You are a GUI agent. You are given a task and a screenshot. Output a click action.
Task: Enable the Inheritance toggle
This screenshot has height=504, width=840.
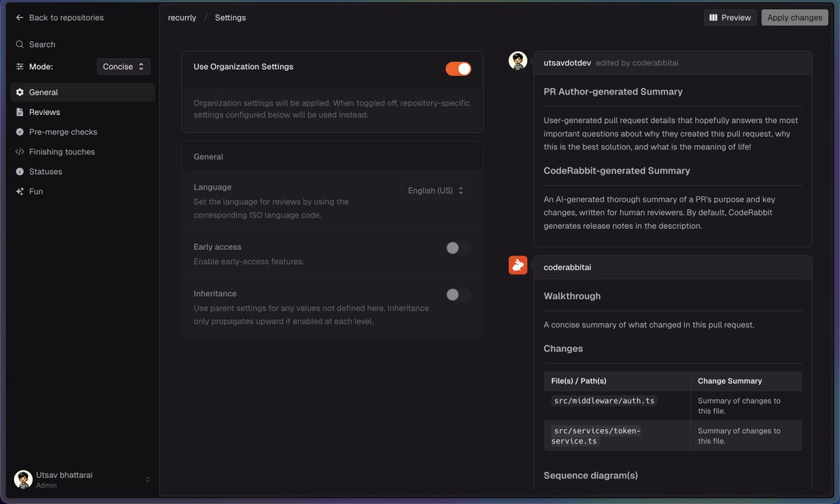[x=458, y=295]
